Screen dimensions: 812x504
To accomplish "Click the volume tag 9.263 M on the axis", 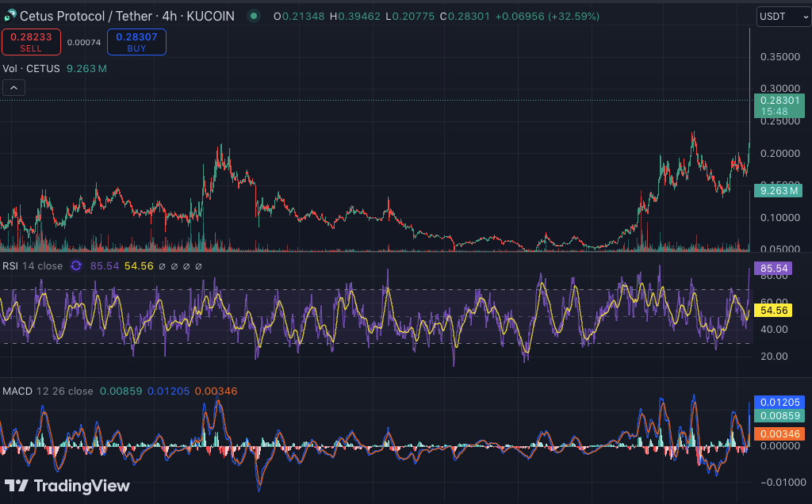I will click(779, 191).
